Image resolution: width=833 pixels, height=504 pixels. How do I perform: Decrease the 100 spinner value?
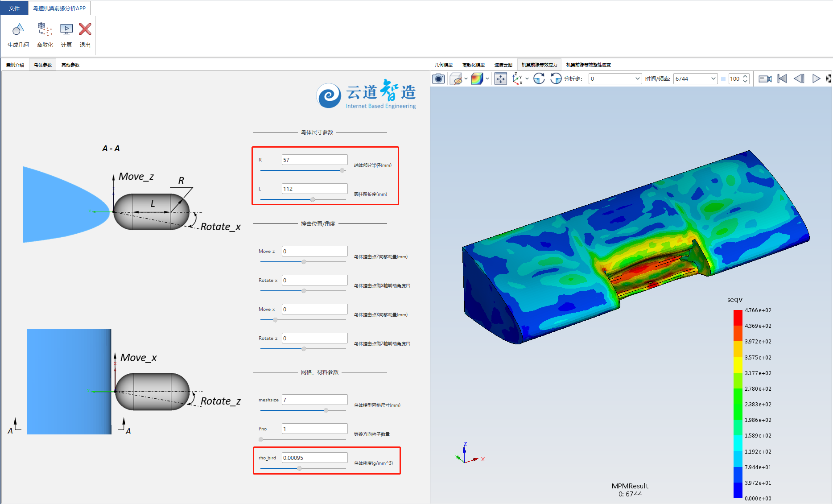tap(745, 82)
